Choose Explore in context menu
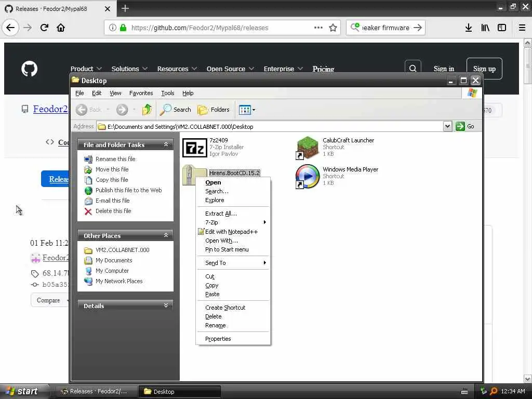Screen dimensions: 532x399 (233, 200)
